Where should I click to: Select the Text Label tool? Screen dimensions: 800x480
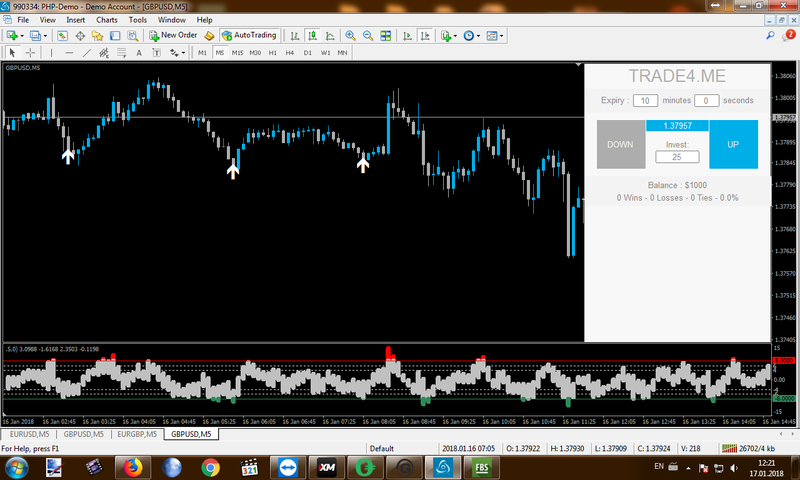tap(157, 53)
